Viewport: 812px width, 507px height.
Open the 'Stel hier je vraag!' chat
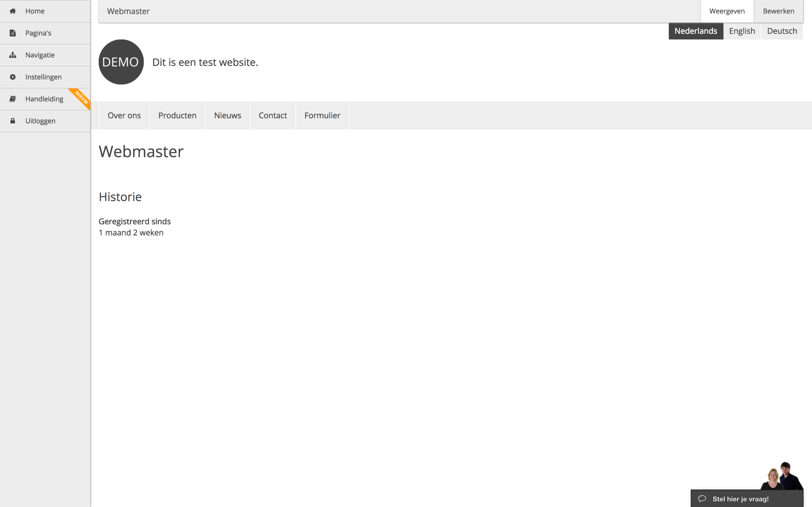[x=740, y=499]
